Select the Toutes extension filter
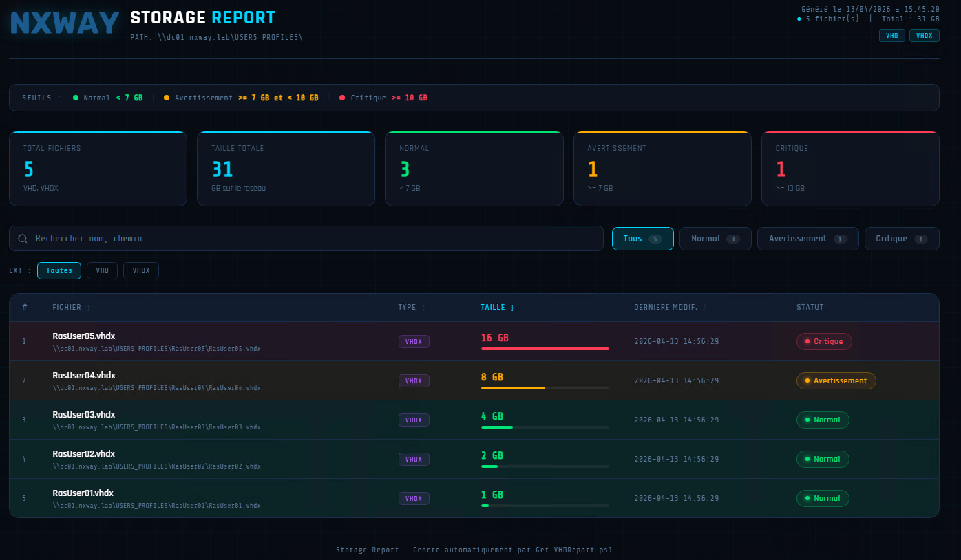The height and width of the screenshot is (560, 961). point(59,271)
